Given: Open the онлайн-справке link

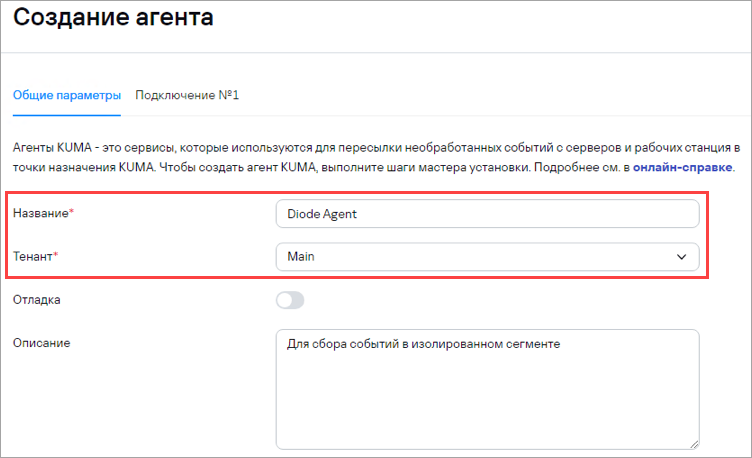Looking at the screenshot, I should pyautogui.click(x=682, y=167).
